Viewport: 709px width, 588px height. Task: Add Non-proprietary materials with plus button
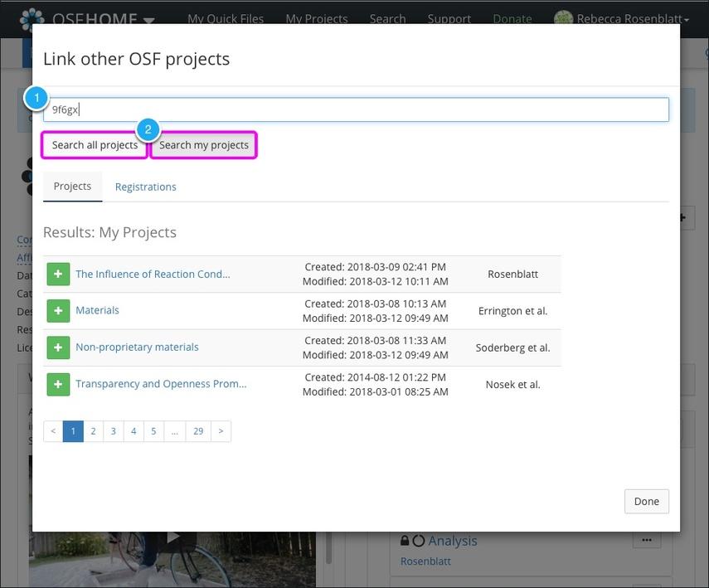point(58,347)
